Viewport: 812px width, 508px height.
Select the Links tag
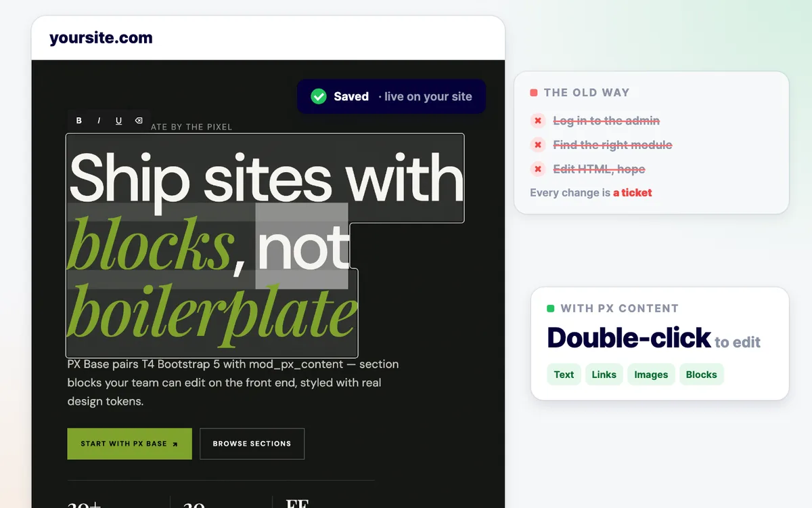tap(604, 375)
